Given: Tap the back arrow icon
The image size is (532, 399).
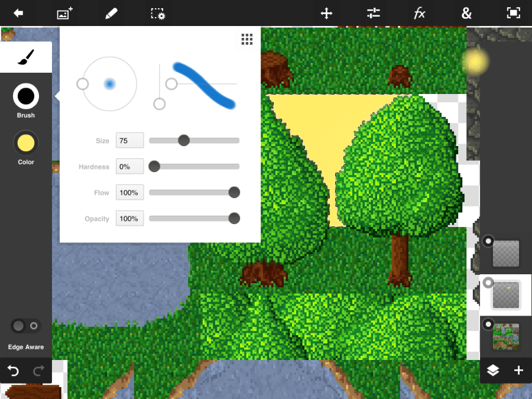Looking at the screenshot, I should click(x=18, y=13).
